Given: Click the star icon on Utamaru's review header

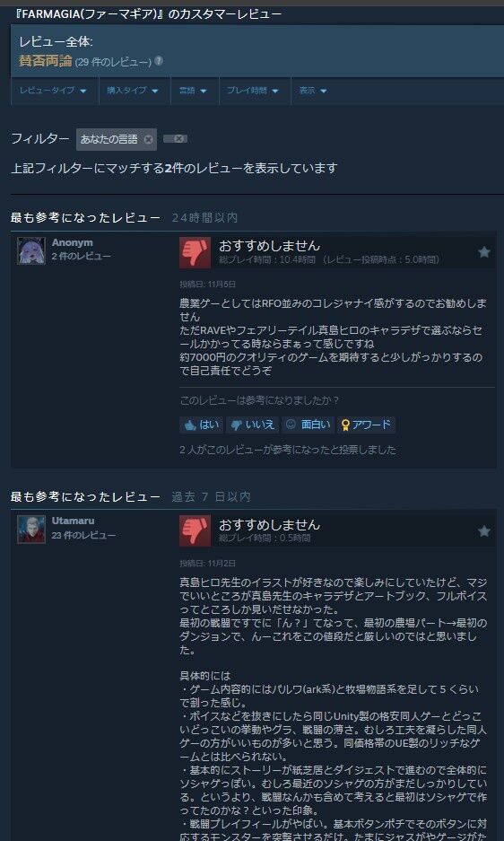Looking at the screenshot, I should click(x=484, y=531).
